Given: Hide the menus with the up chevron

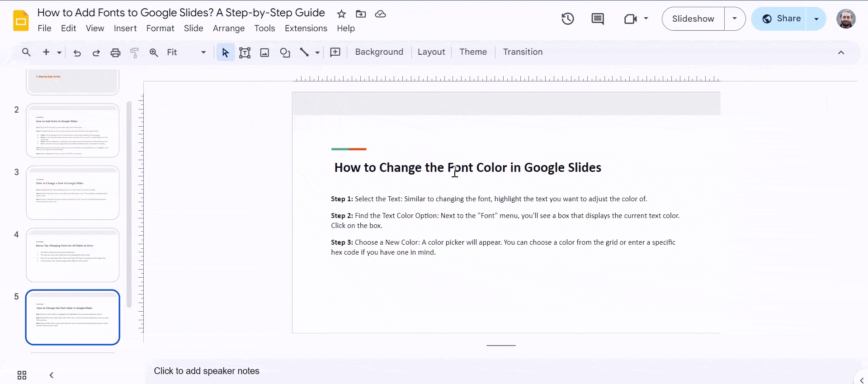Looking at the screenshot, I should coord(841,52).
